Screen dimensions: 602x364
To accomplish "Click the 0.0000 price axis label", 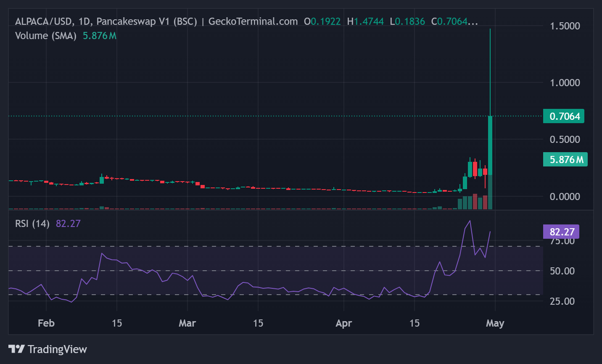I will [x=565, y=197].
